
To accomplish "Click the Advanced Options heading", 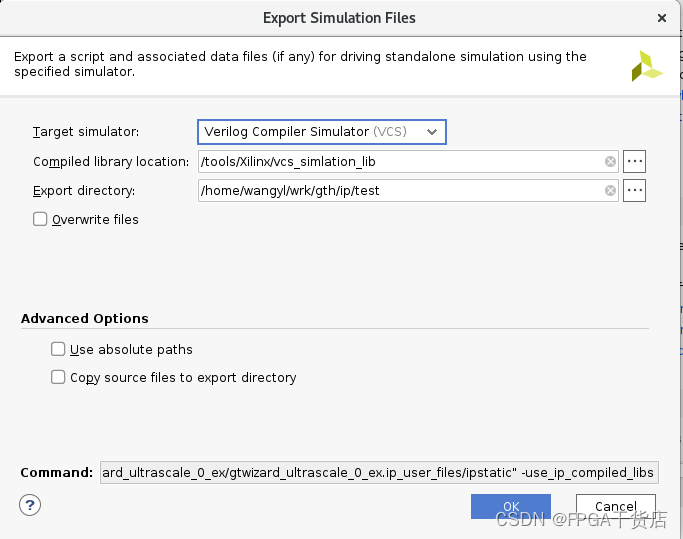I will click(x=85, y=319).
